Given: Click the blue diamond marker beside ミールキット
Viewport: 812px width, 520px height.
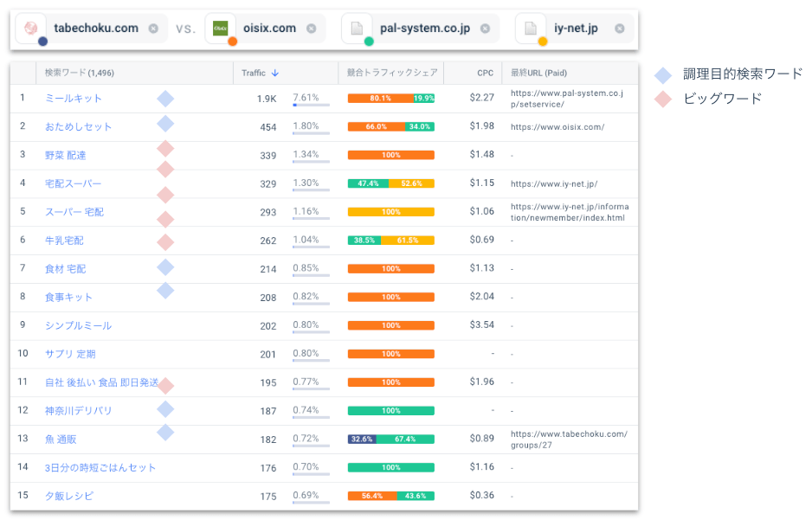Looking at the screenshot, I should (165, 99).
